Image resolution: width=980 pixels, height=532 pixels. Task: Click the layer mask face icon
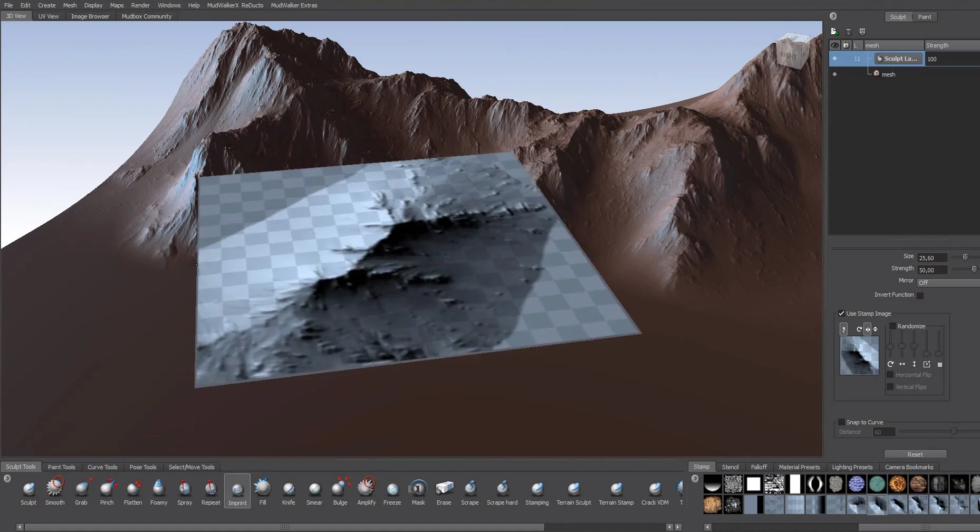click(x=862, y=32)
